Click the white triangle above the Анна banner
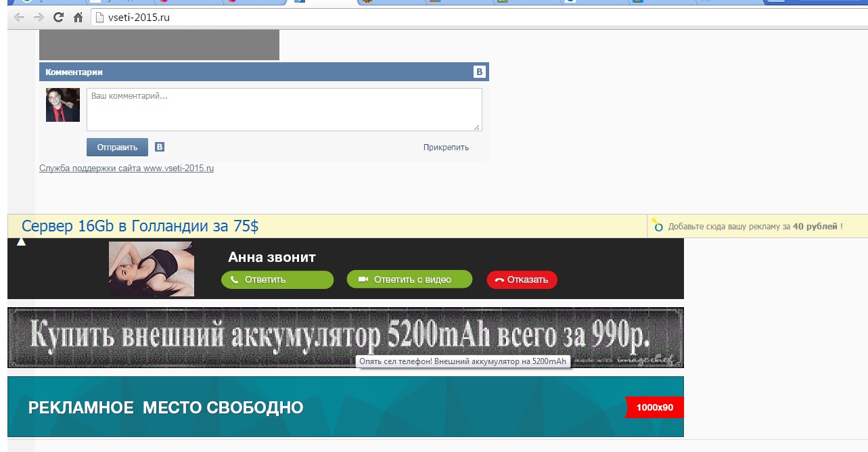 21,242
